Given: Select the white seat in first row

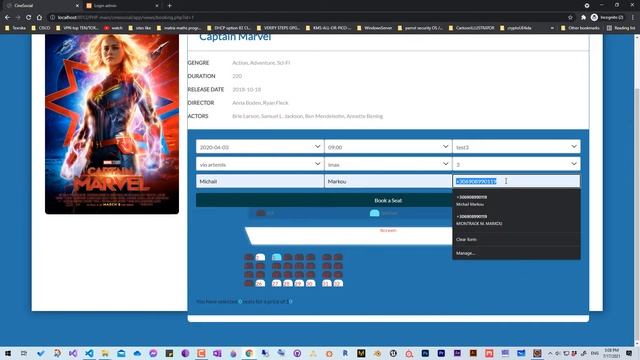Looking at the screenshot, I should [x=260, y=257].
